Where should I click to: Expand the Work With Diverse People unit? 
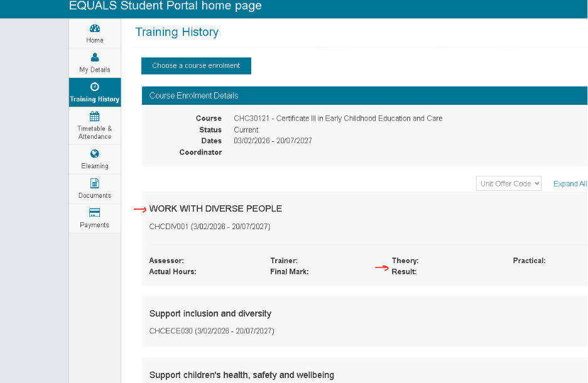click(215, 208)
